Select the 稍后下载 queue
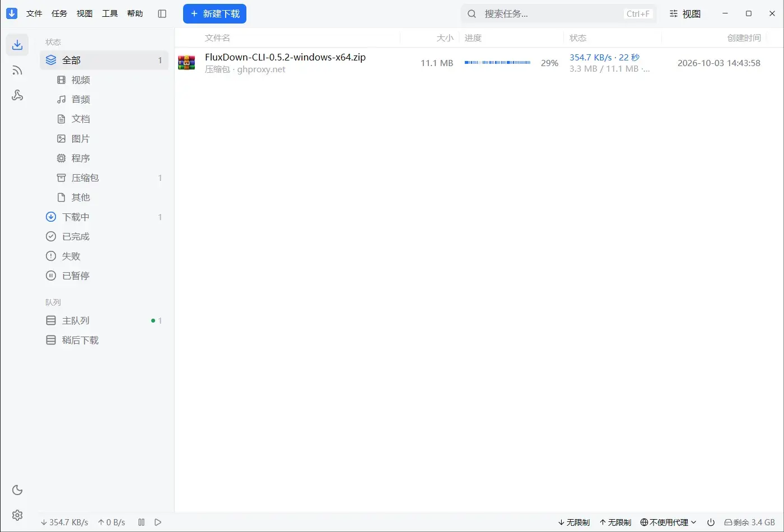 [x=104, y=340]
